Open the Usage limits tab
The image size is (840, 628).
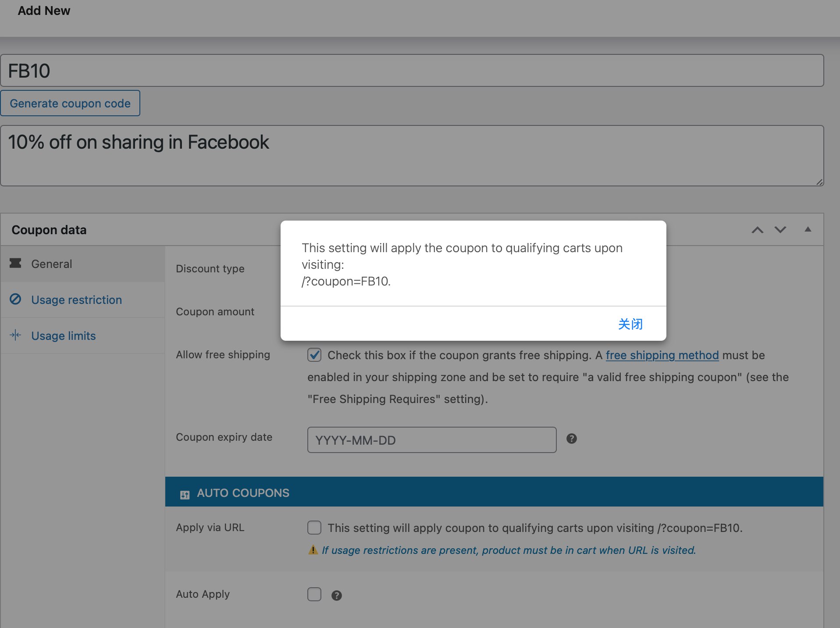pyautogui.click(x=64, y=336)
